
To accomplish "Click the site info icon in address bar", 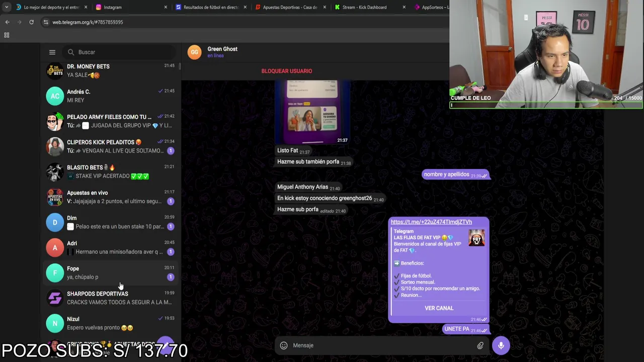I will point(46,22).
